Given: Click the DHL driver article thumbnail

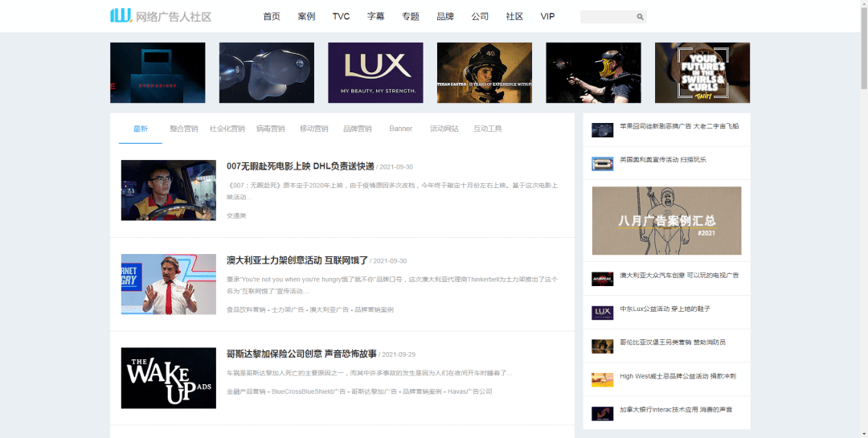Looking at the screenshot, I should [168, 190].
